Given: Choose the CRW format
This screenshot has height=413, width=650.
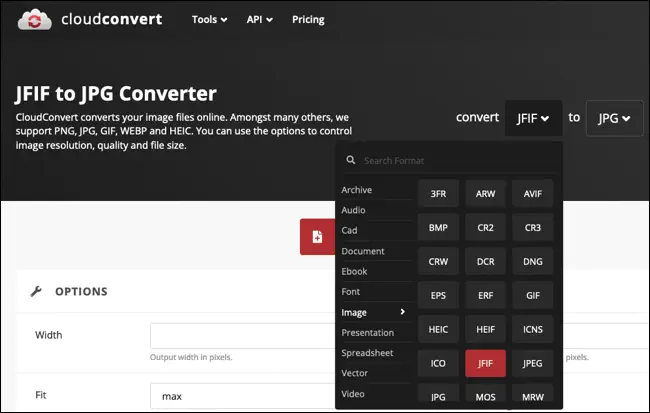Looking at the screenshot, I should [x=438, y=262].
